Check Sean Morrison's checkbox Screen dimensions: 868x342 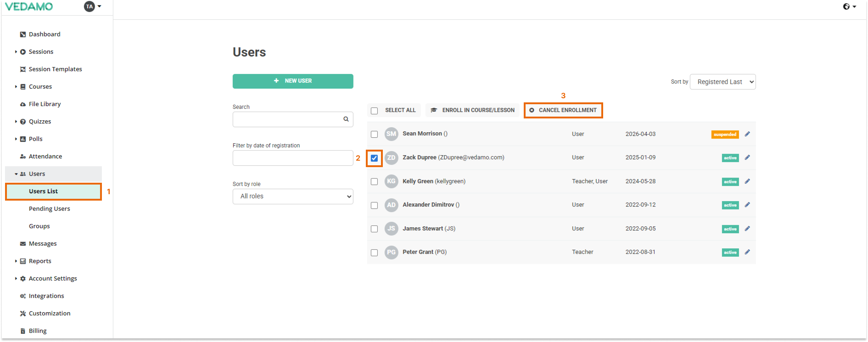coord(374,135)
